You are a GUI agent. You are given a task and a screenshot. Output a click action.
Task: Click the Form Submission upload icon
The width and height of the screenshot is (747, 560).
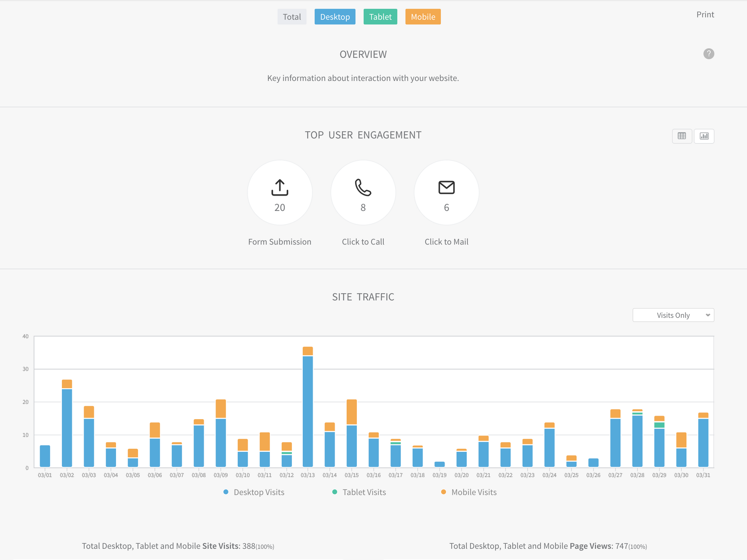(x=280, y=188)
